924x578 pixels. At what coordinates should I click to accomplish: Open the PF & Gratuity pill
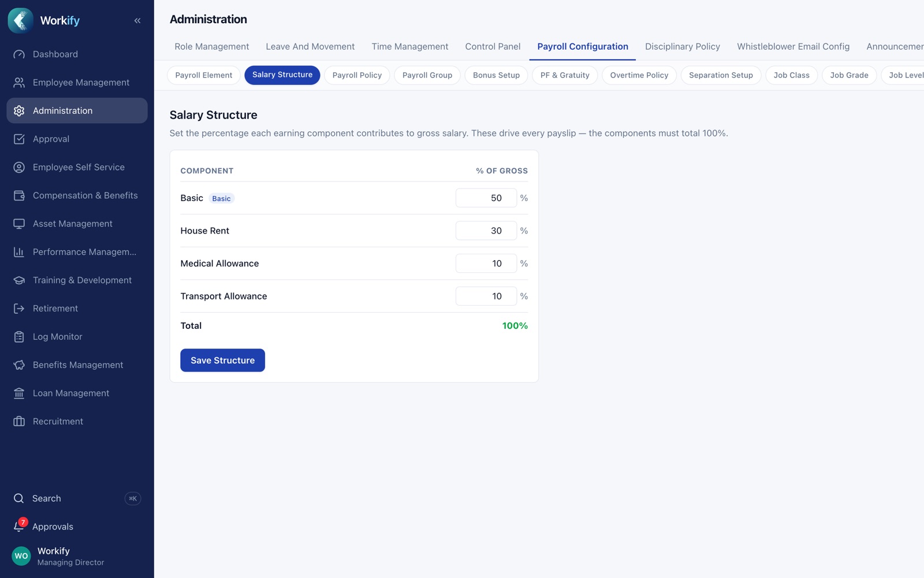pyautogui.click(x=565, y=75)
